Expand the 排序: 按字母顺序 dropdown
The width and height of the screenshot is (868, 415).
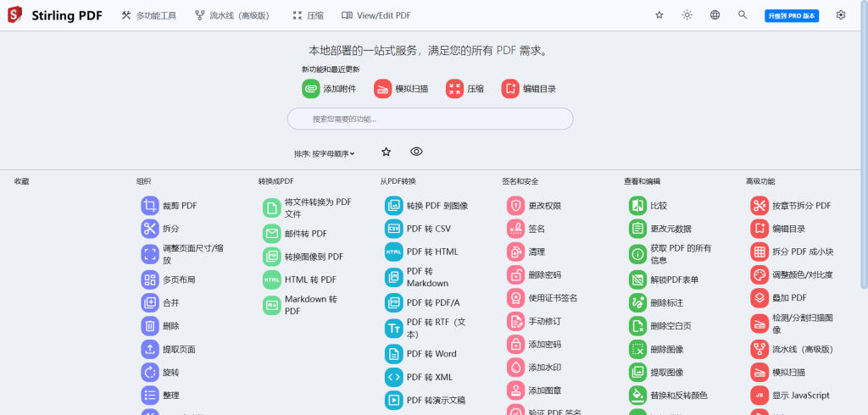(325, 154)
